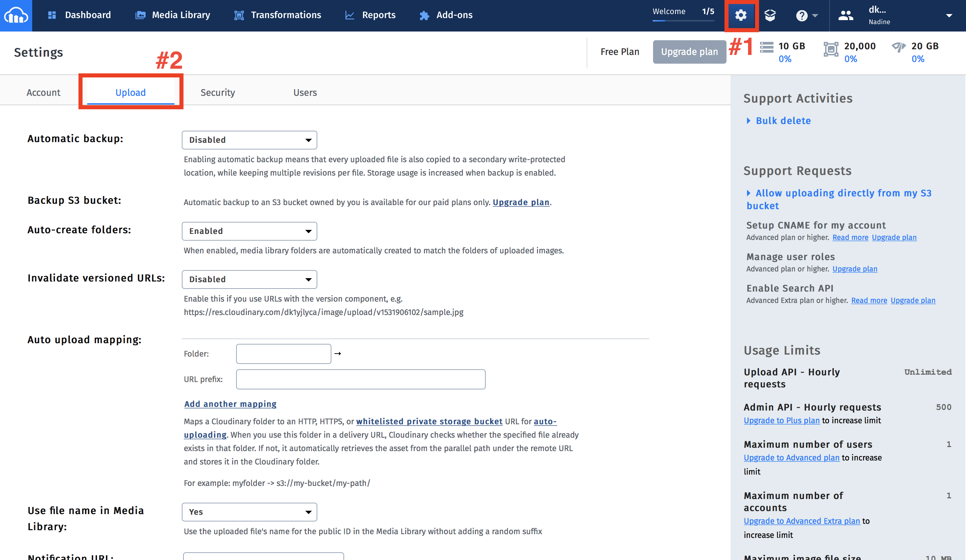Click the Cloudinary cloud logo
966x560 pixels.
pyautogui.click(x=16, y=15)
